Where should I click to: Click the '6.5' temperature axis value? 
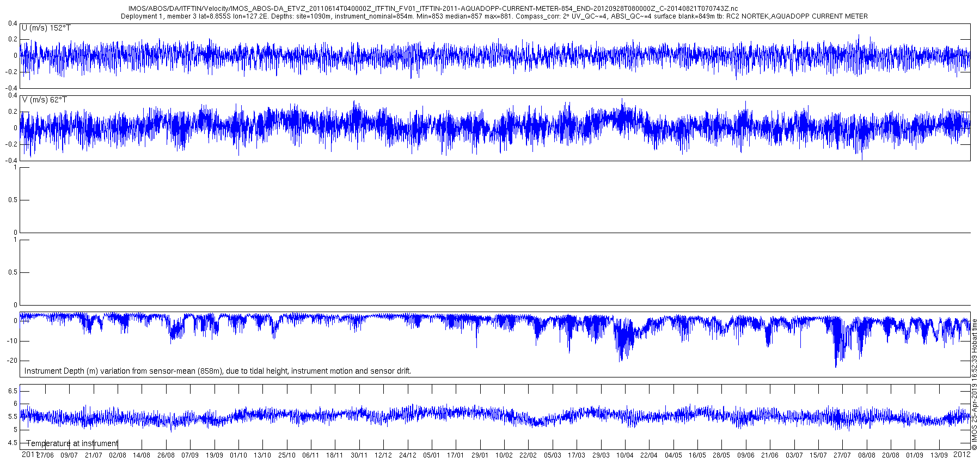click(x=12, y=391)
